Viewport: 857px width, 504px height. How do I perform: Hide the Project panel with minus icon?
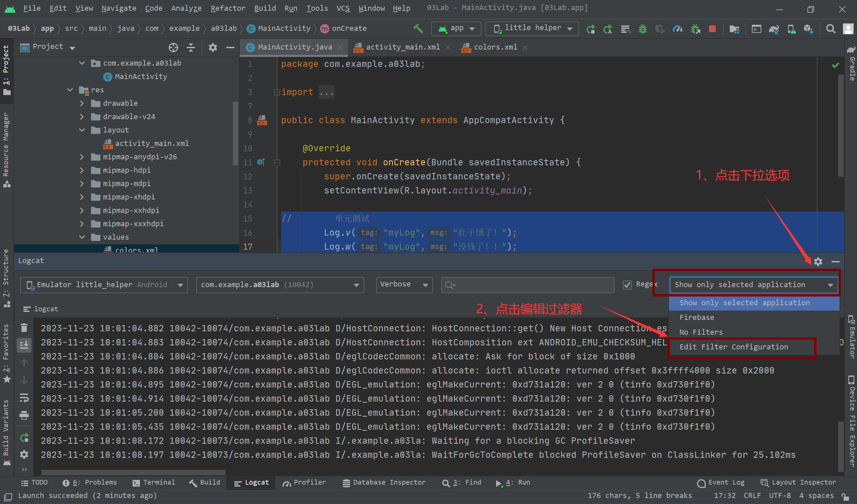(x=230, y=48)
